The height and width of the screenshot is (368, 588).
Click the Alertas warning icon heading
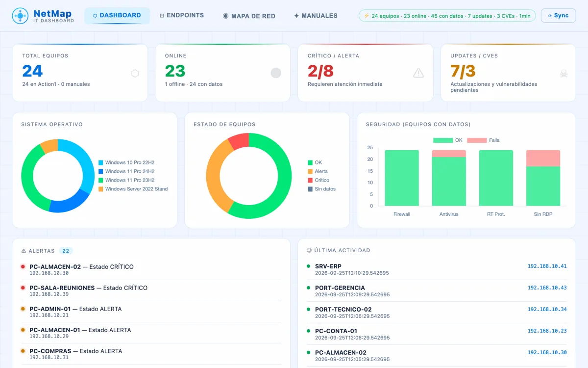click(x=24, y=251)
